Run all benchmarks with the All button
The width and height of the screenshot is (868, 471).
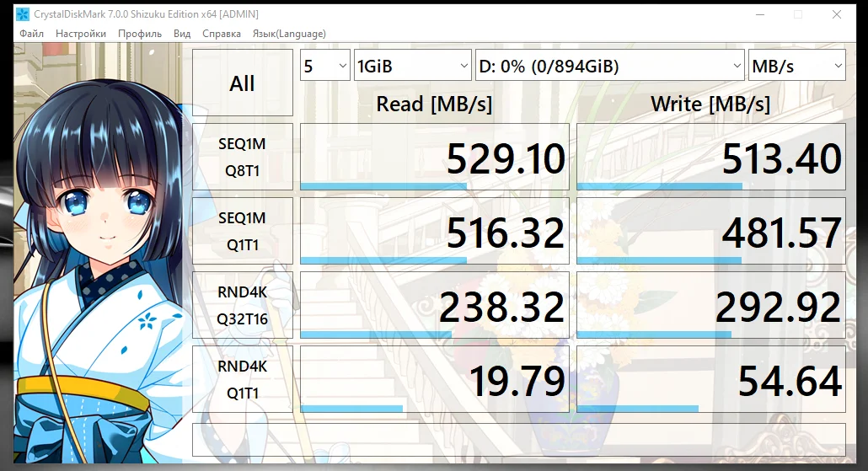pos(243,83)
